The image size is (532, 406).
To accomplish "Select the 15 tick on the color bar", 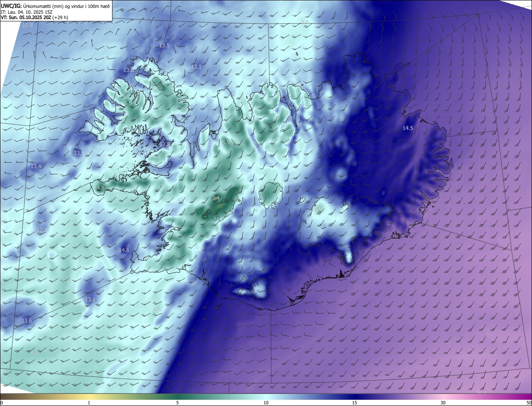I will [355, 403].
